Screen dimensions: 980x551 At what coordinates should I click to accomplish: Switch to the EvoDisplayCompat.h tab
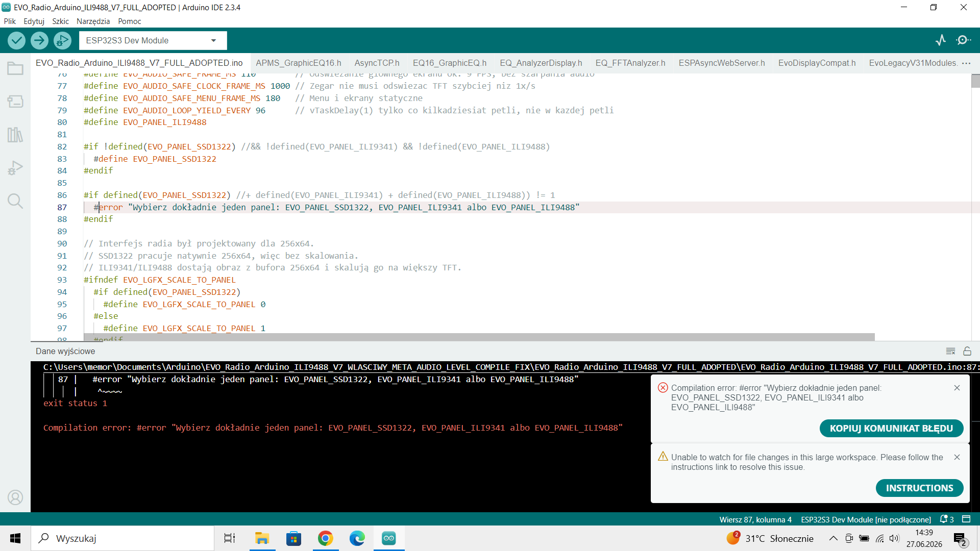[x=817, y=63]
